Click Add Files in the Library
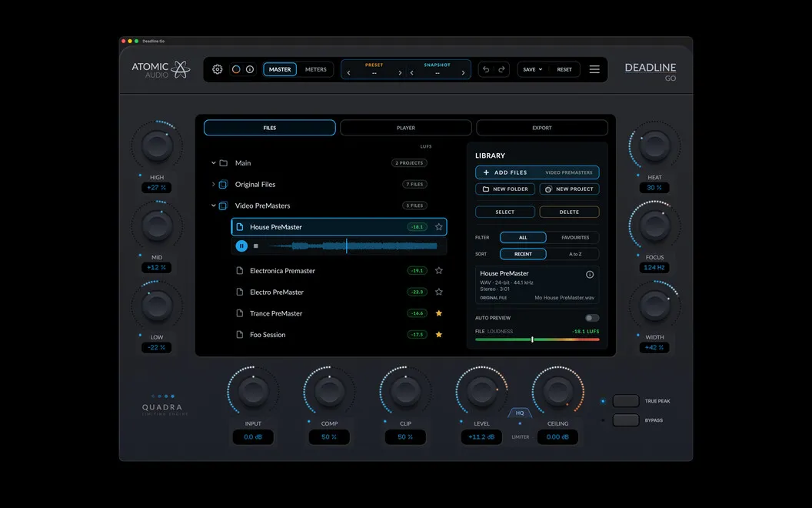The image size is (812, 508). (x=537, y=172)
